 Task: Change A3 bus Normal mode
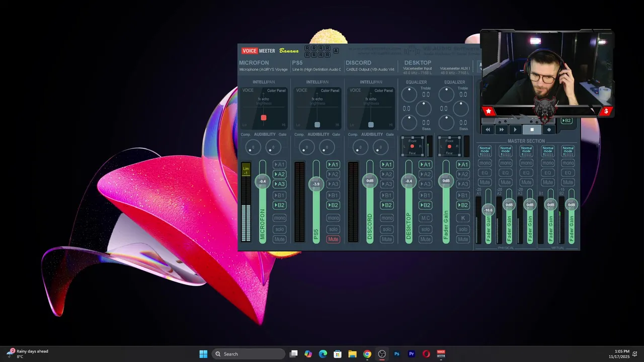point(526,151)
